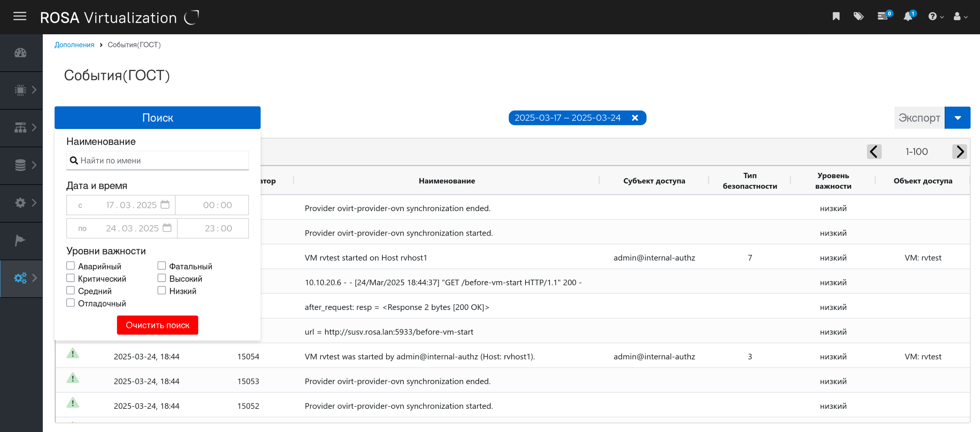Open the events flag sidebar icon

[x=20, y=240]
